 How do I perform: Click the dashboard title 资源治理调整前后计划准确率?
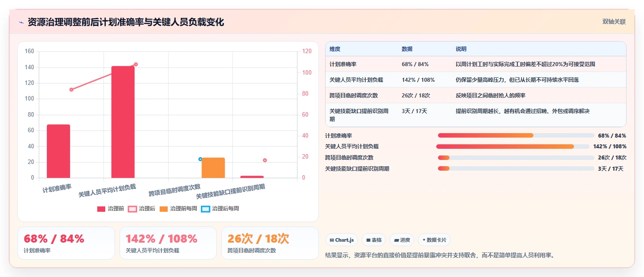[x=126, y=22]
